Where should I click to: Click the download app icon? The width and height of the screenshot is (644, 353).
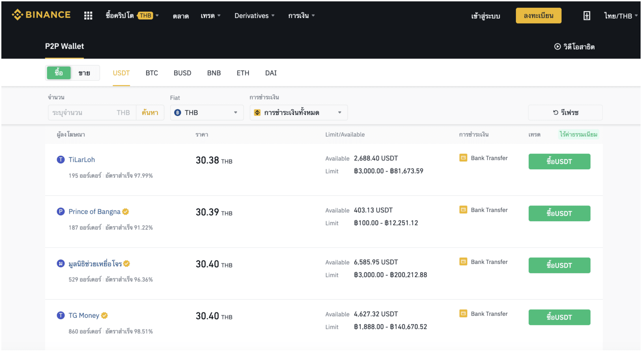point(586,16)
